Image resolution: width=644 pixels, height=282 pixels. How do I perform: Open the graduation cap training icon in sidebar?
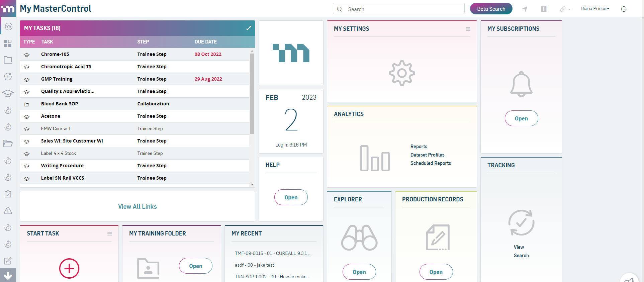coord(8,93)
